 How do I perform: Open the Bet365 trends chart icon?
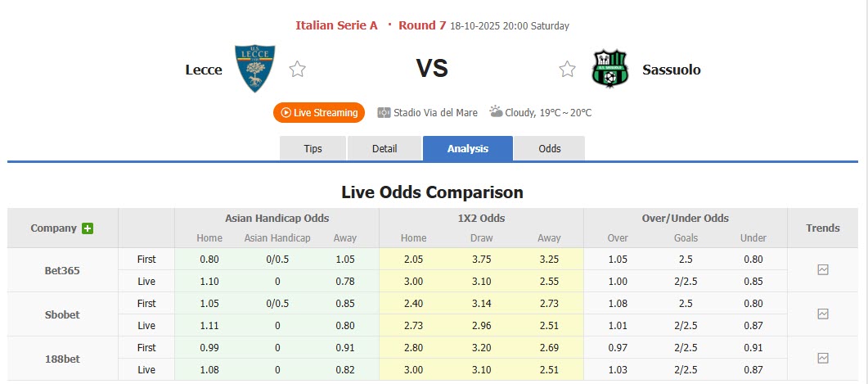(x=823, y=269)
